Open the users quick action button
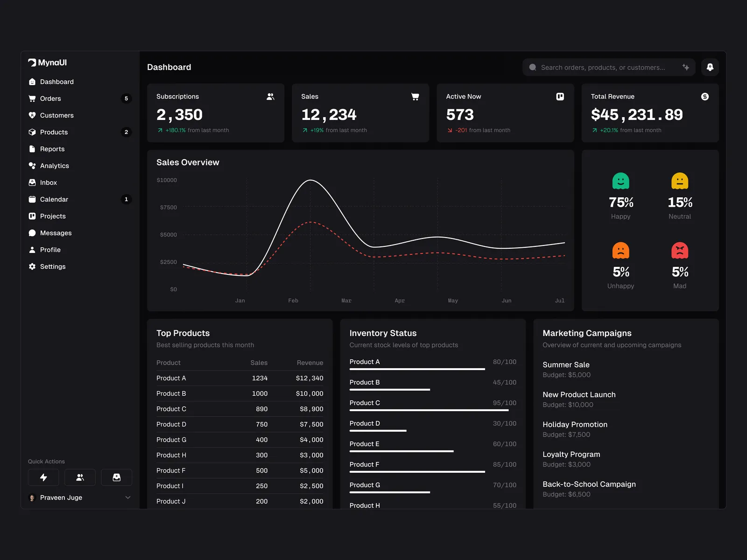This screenshot has height=560, width=747. point(80,477)
